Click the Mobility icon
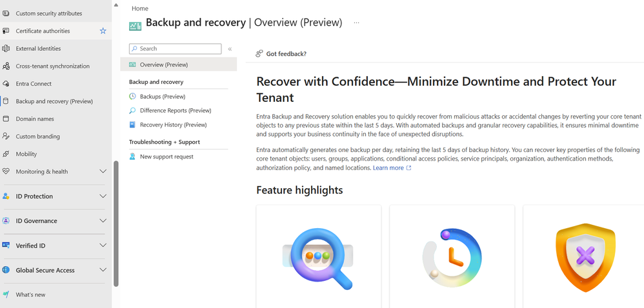Viewport: 644px width, 308px height. [x=6, y=154]
